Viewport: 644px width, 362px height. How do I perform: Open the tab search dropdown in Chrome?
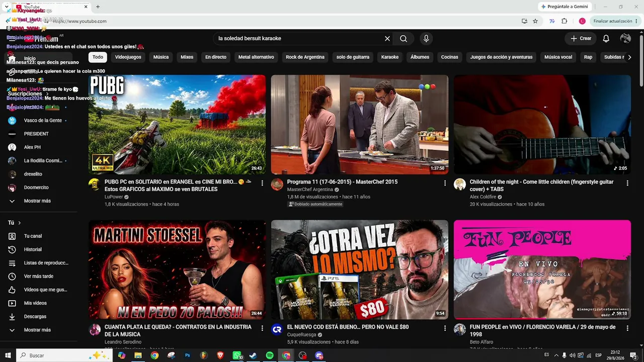point(7,7)
